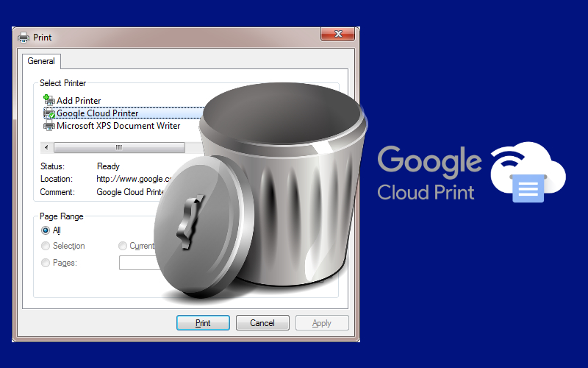Click the trash can lid
The height and width of the screenshot is (368, 588).
[x=204, y=227]
